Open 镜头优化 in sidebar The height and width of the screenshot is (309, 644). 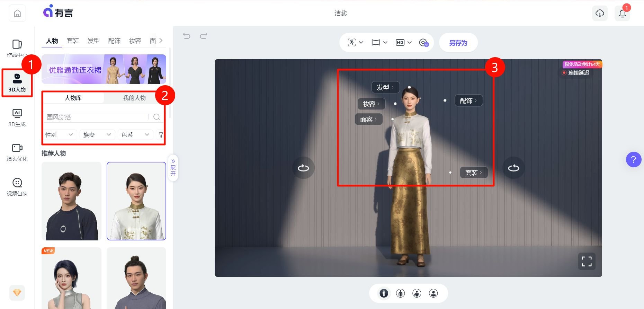[17, 152]
